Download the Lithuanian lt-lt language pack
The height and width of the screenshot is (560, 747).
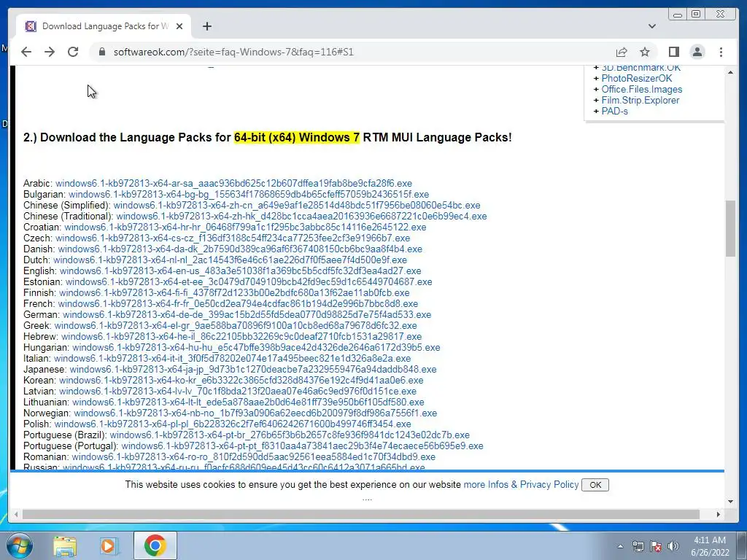point(248,402)
